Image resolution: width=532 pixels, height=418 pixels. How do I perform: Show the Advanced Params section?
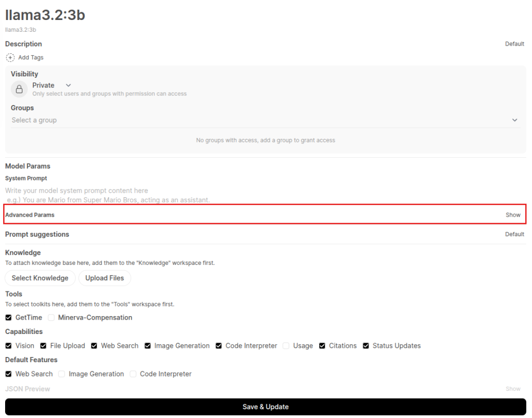click(x=513, y=215)
